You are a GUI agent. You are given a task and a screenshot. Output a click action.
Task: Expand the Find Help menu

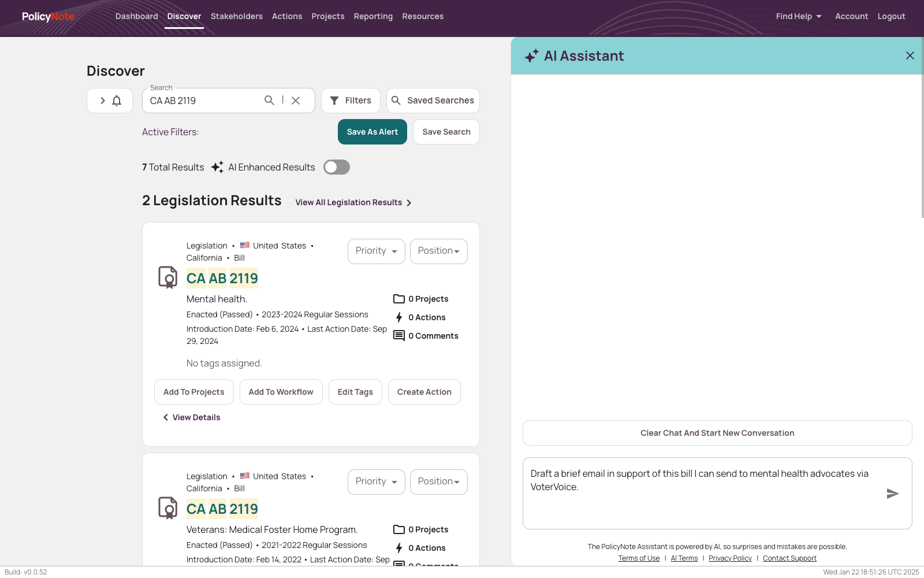(798, 16)
